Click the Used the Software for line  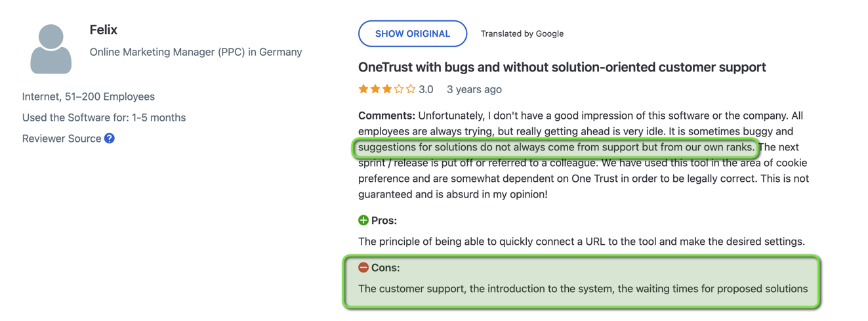click(104, 118)
